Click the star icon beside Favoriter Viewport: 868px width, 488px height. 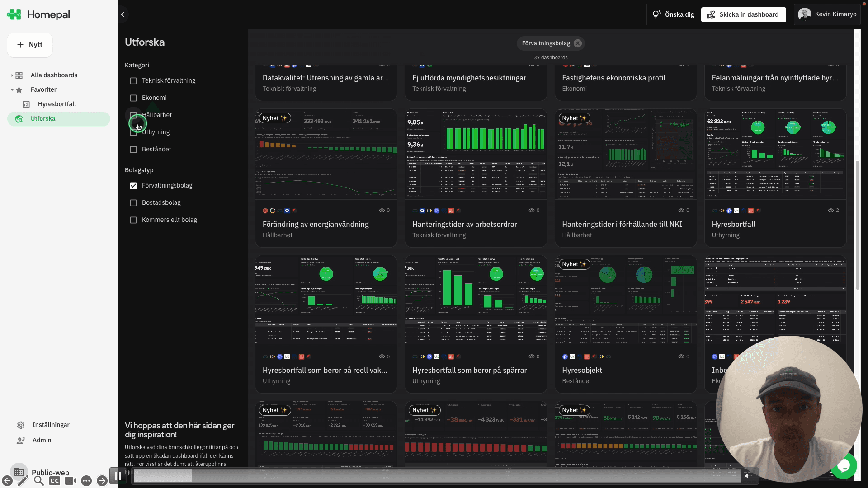coord(19,90)
